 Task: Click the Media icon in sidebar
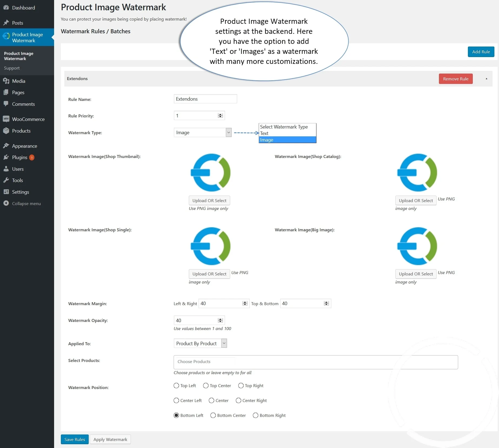6,81
